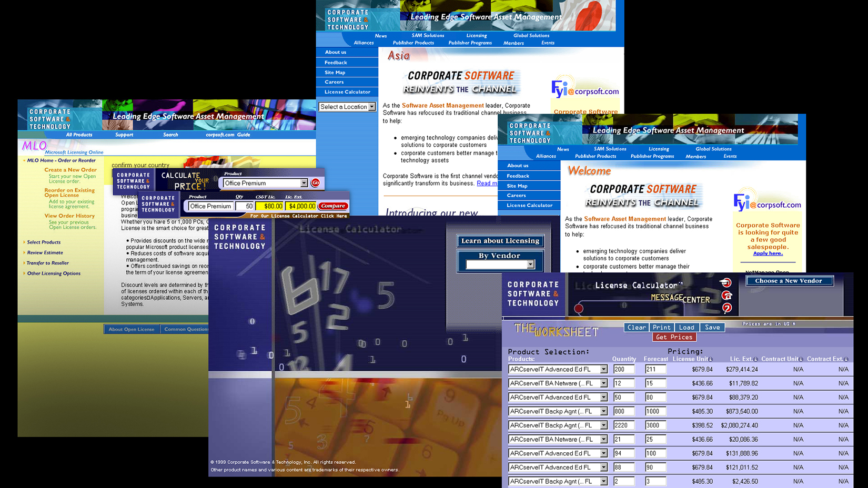Click the info icon next to Lic. Ext.
The image size is (868, 488).
755,359
